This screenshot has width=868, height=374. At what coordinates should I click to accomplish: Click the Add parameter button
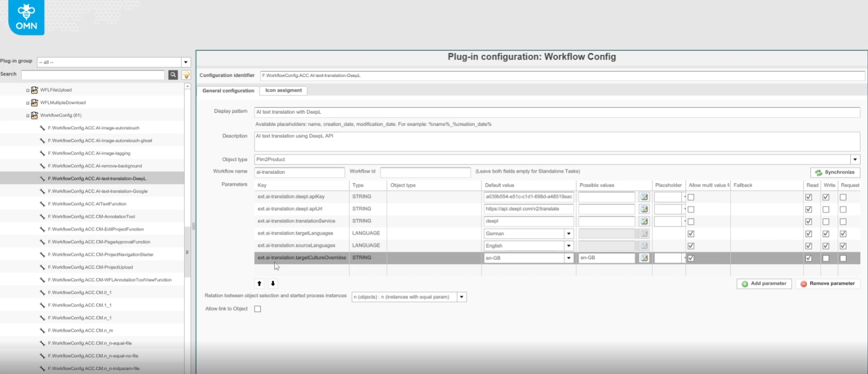click(764, 284)
